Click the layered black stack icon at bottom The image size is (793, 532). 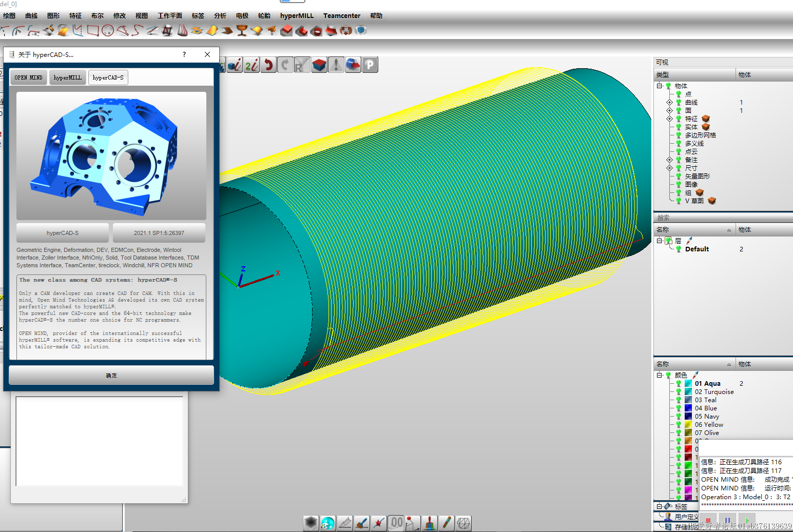coord(311,523)
